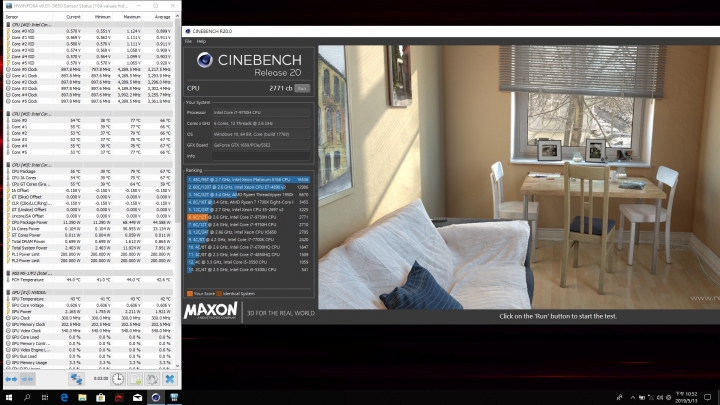Viewport: 720px width, 405px height.
Task: Select the Core #3 VID row
Action: coord(89,50)
